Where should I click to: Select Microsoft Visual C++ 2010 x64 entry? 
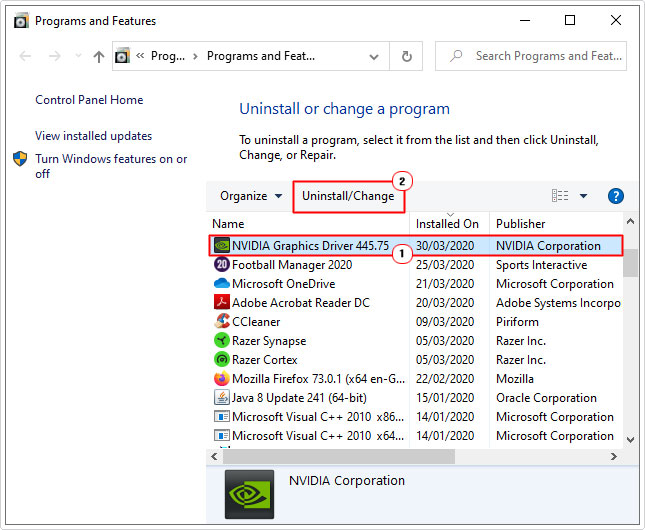[x=318, y=436]
